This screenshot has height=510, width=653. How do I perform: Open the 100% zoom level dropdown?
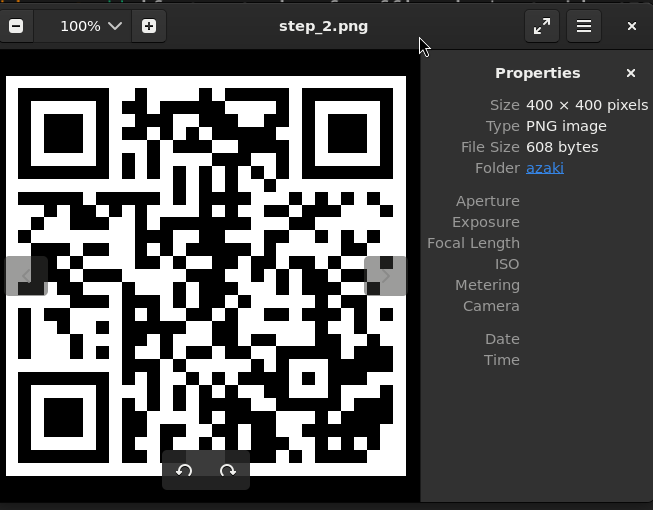tap(91, 26)
